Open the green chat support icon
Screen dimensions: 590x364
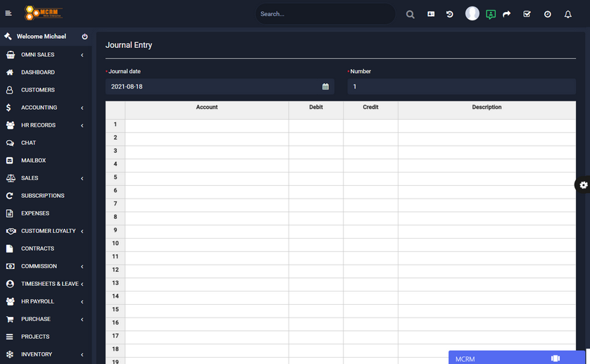tap(491, 14)
